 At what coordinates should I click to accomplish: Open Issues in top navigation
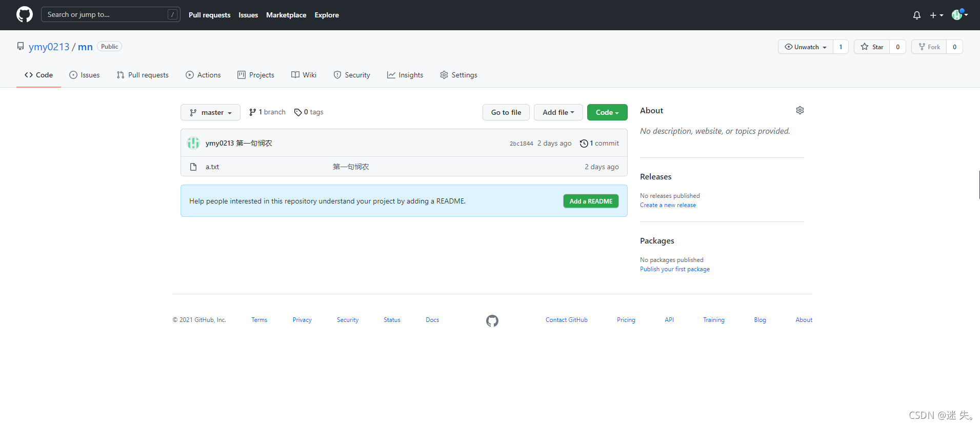click(x=248, y=15)
